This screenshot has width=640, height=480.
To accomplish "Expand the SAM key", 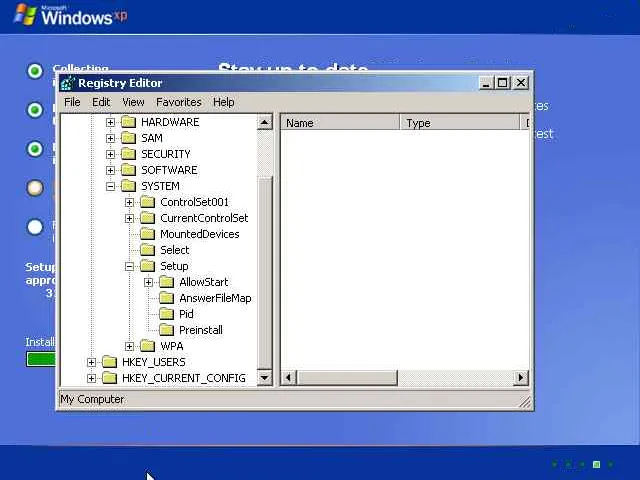I will point(110,138).
